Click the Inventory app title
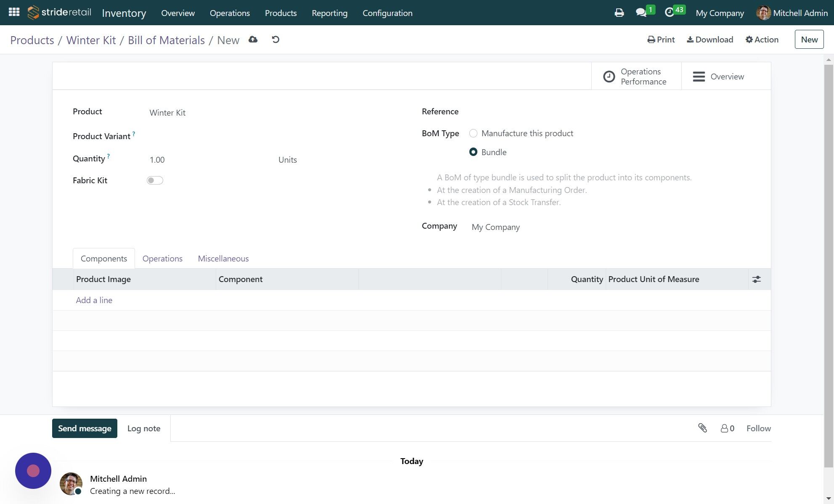Image resolution: width=834 pixels, height=504 pixels. [x=124, y=13]
